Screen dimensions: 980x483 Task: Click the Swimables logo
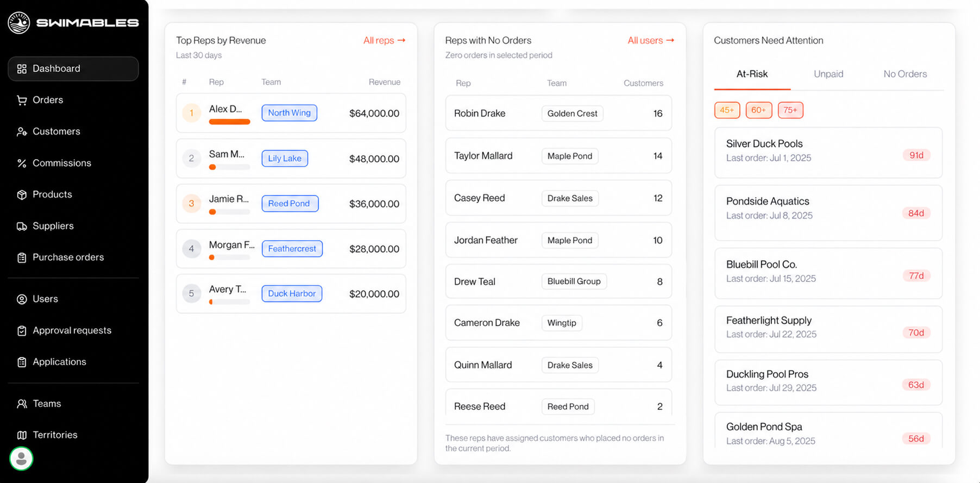point(73,23)
